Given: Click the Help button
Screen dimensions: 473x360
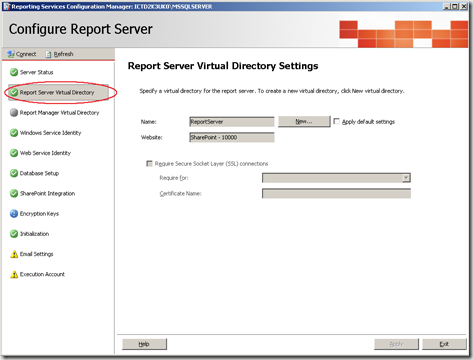Looking at the screenshot, I should click(x=144, y=344).
